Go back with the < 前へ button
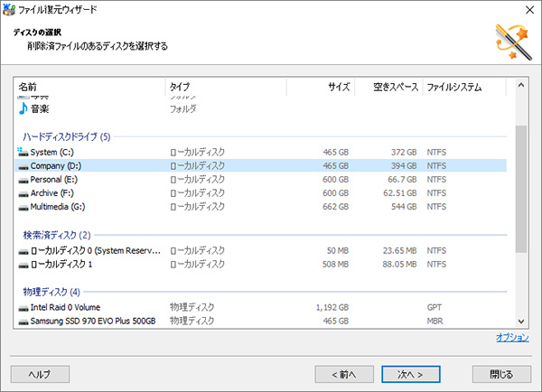The height and width of the screenshot is (392, 542). 344,374
